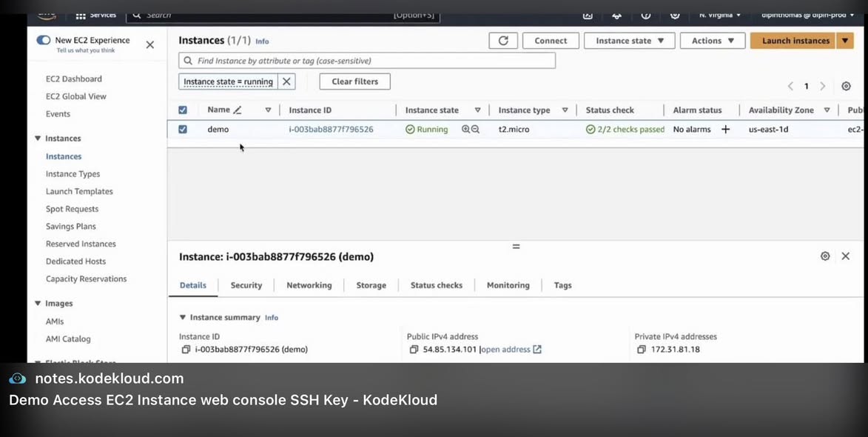Click the Clear filters button
Image resolution: width=868 pixels, height=437 pixels.
(355, 81)
